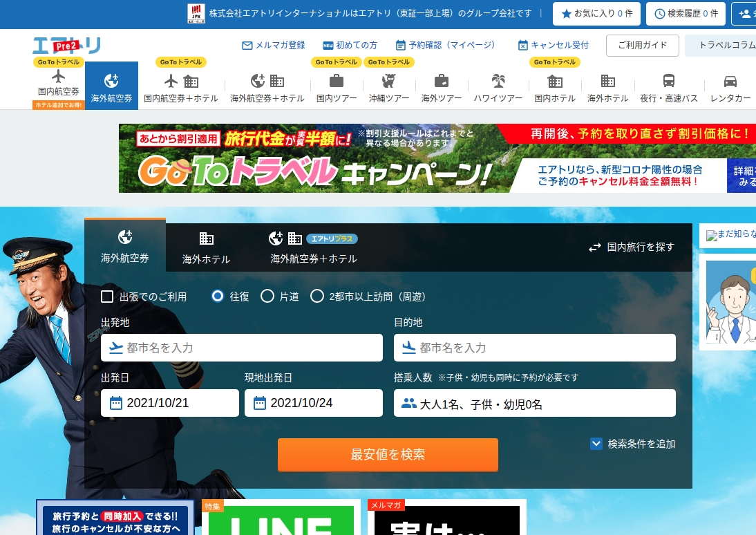Open the 旅行予約と同時加入 insurance banner

coord(115,517)
